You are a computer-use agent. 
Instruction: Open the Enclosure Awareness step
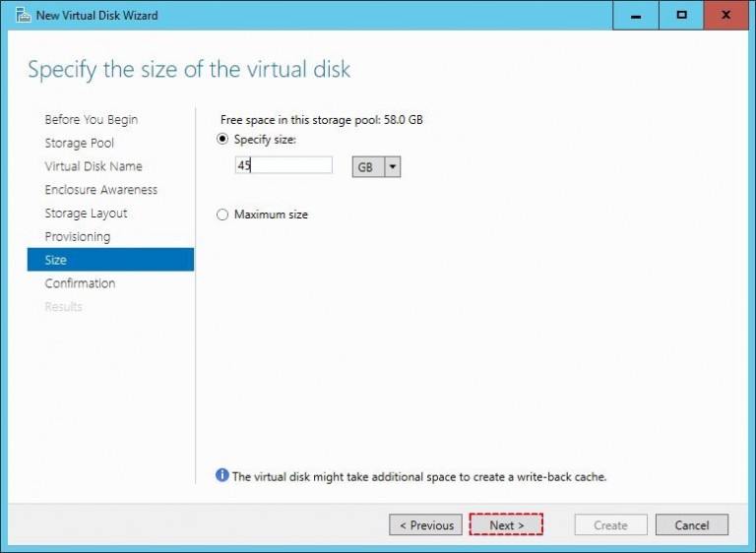click(x=101, y=190)
